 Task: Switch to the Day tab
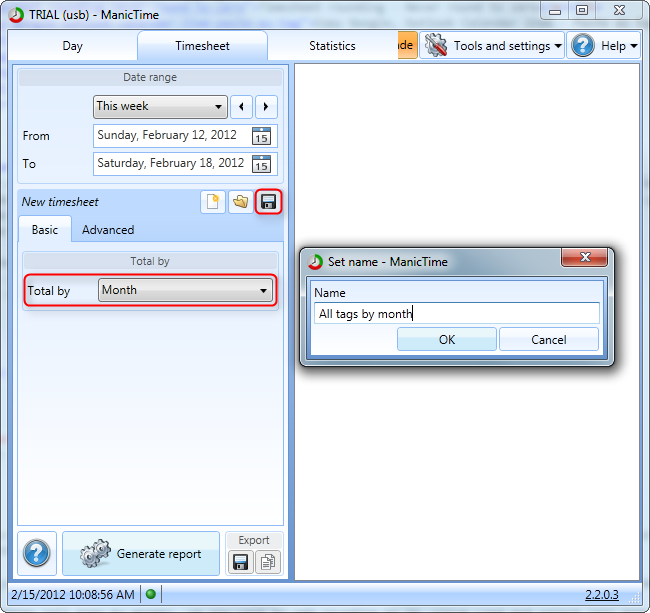pos(73,46)
